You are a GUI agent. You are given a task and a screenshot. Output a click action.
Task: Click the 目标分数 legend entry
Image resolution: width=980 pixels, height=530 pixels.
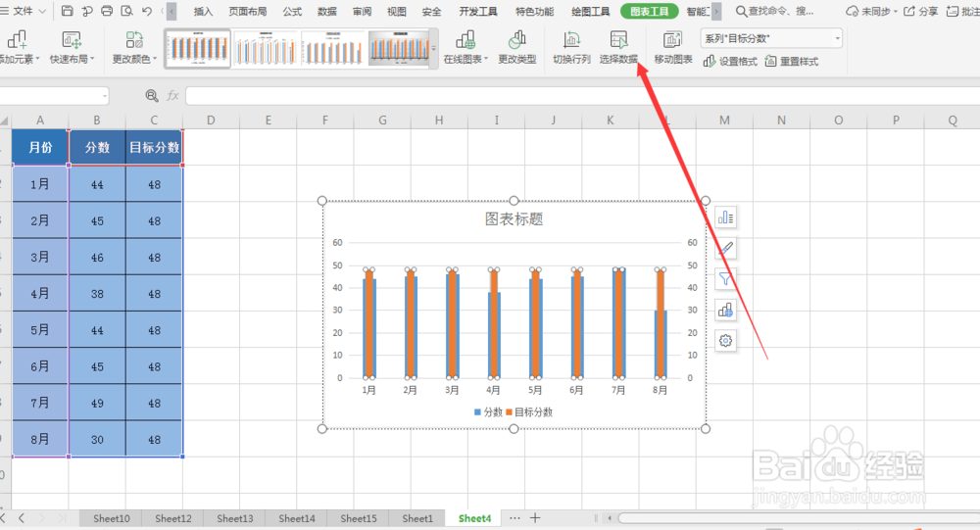[529, 411]
